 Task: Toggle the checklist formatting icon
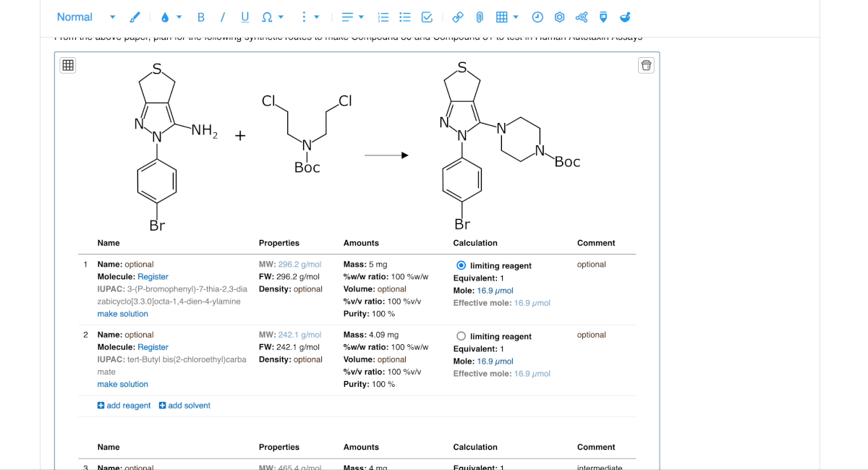point(427,17)
